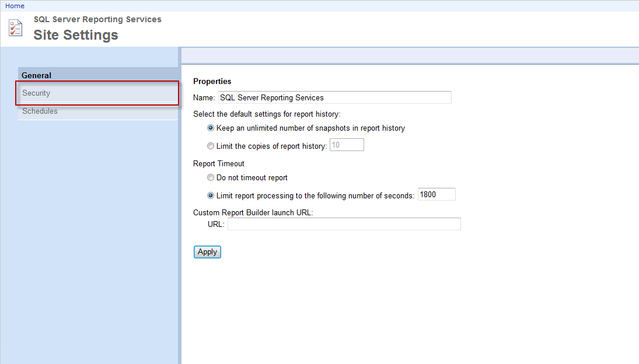This screenshot has width=639, height=364.
Task: Click the Site Settings page title
Action: coord(76,35)
